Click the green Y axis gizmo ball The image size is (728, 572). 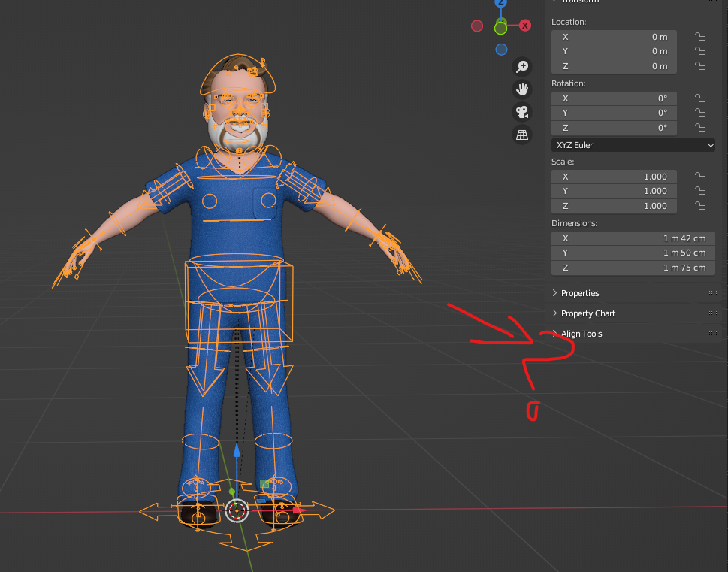pos(500,29)
